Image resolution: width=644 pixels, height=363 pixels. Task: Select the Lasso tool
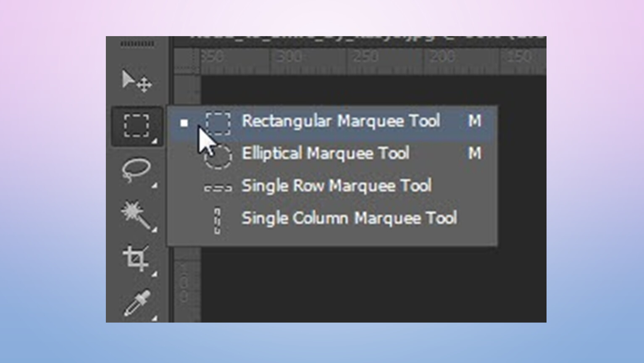[136, 170]
